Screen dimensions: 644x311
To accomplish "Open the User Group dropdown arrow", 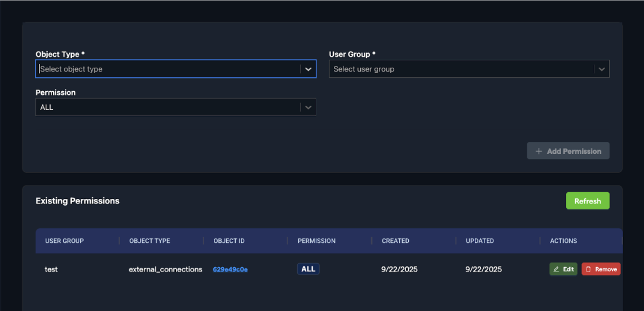I will pyautogui.click(x=601, y=69).
